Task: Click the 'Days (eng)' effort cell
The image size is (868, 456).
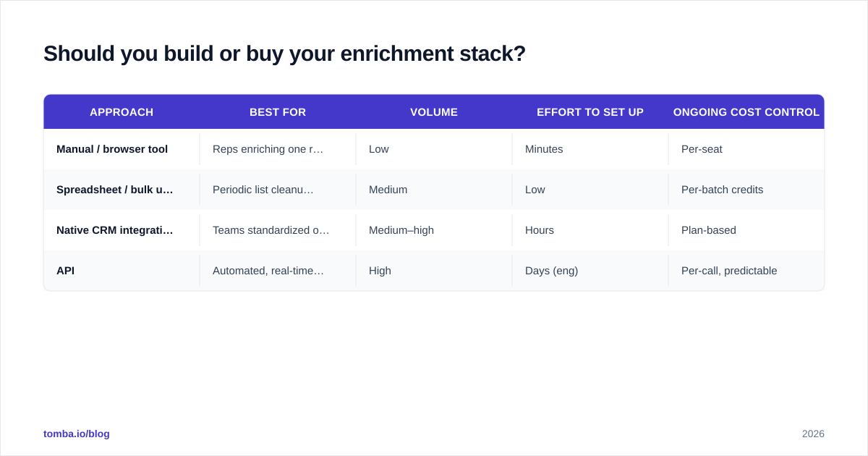Action: pyautogui.click(x=590, y=271)
